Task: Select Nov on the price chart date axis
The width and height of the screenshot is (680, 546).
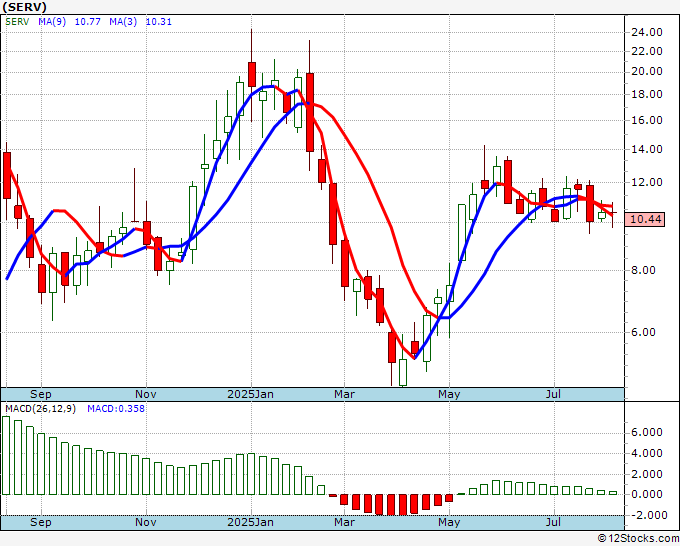Action: pos(146,394)
